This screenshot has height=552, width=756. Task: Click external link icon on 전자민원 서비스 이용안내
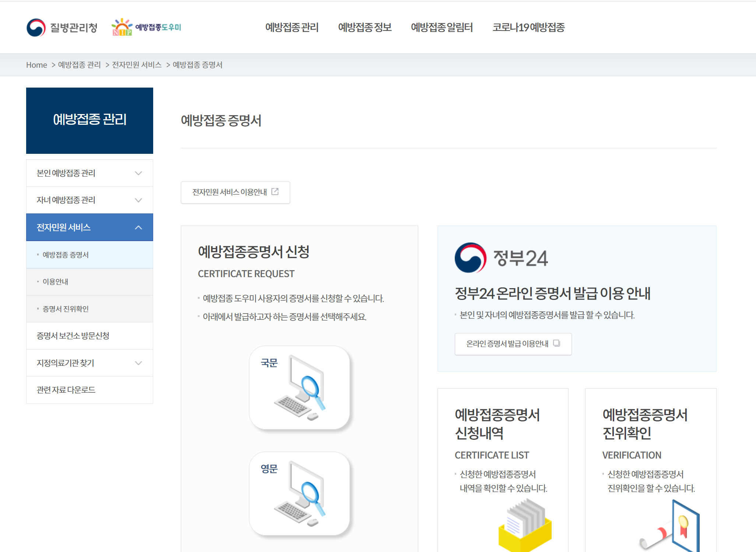pos(275,192)
